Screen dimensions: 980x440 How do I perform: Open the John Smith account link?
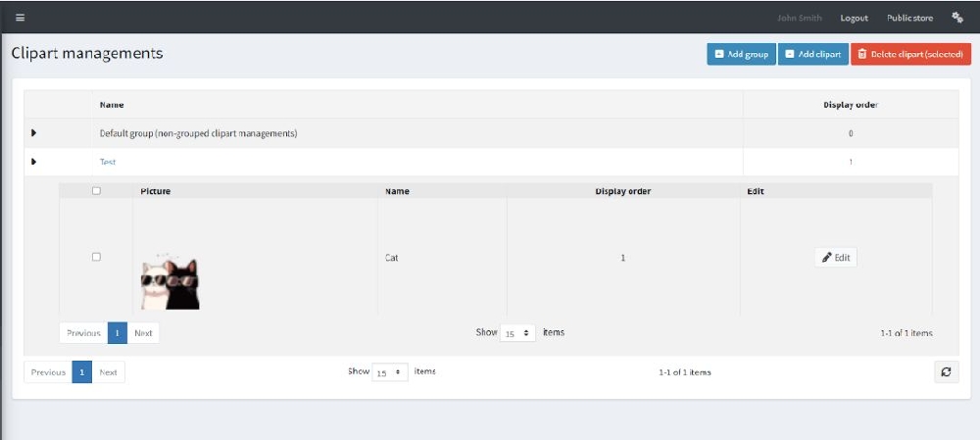[800, 18]
